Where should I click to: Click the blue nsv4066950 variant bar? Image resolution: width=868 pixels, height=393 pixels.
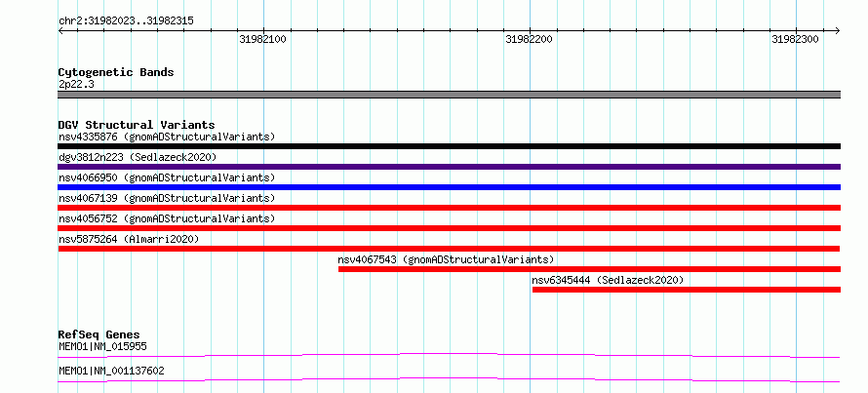449,187
